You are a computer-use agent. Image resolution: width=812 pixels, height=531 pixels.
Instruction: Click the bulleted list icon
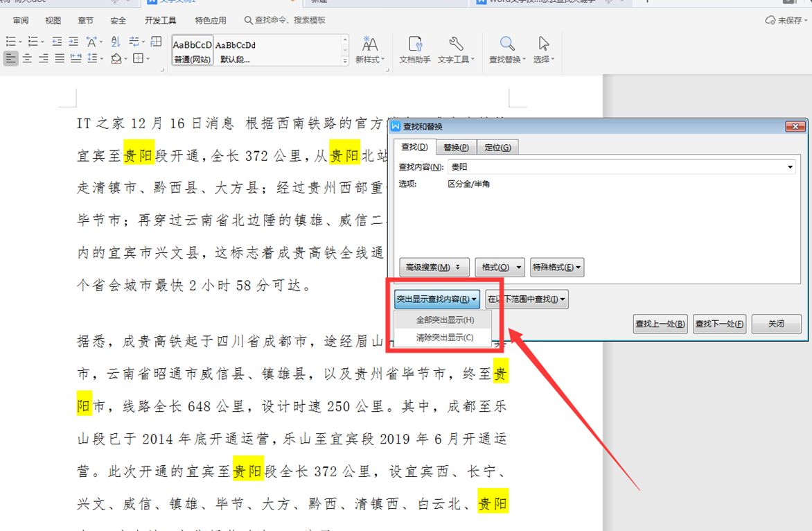[10, 42]
